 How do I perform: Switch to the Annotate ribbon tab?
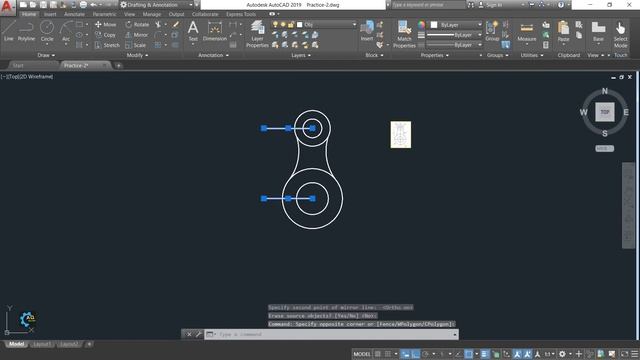[x=74, y=14]
